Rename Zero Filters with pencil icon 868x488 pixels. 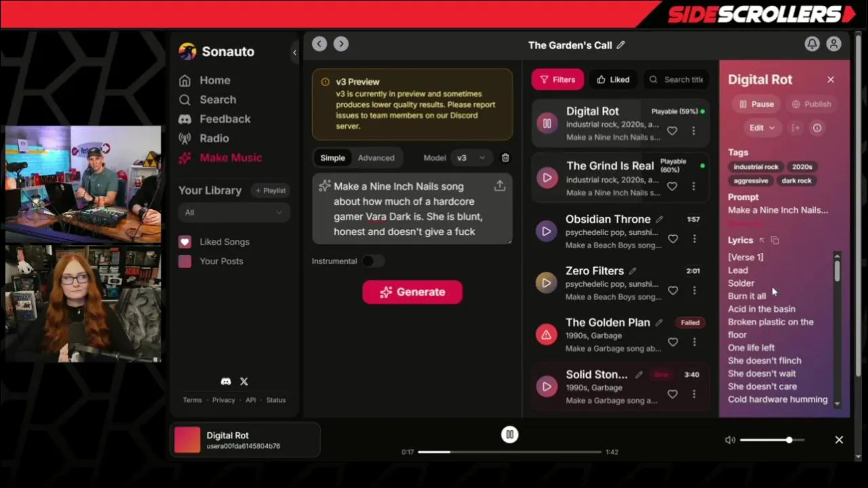(x=633, y=271)
